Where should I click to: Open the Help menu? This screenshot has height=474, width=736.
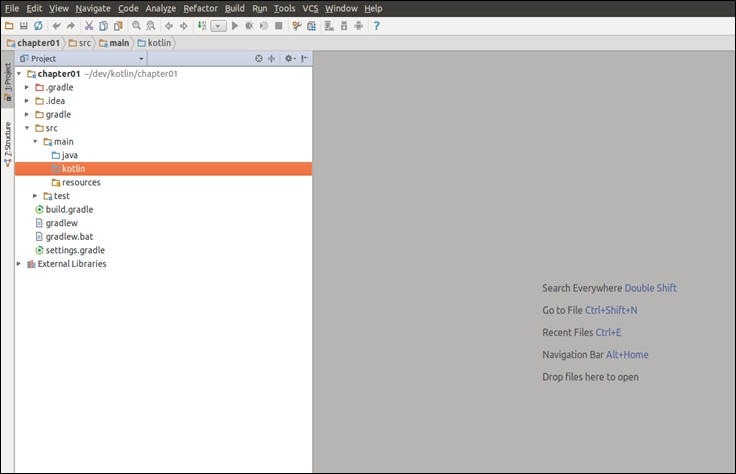click(x=373, y=8)
